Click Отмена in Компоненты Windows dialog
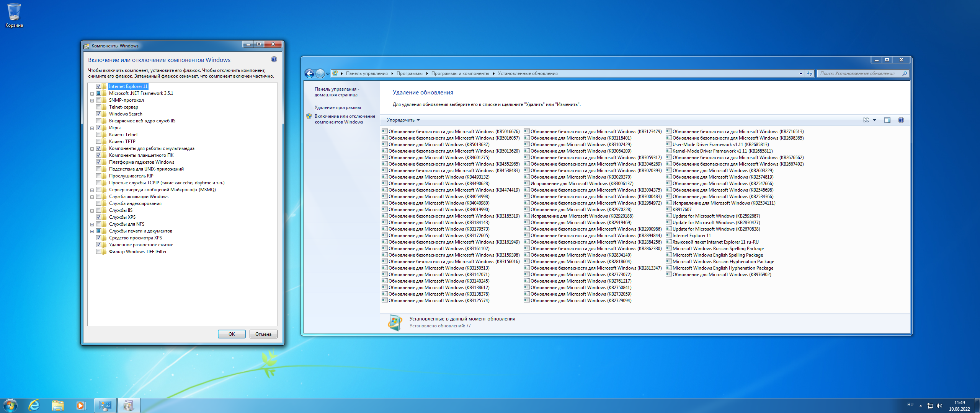The image size is (980, 413). (x=263, y=334)
